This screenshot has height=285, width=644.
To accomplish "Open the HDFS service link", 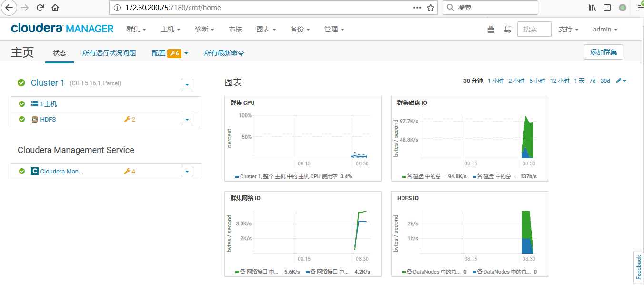I will (48, 119).
